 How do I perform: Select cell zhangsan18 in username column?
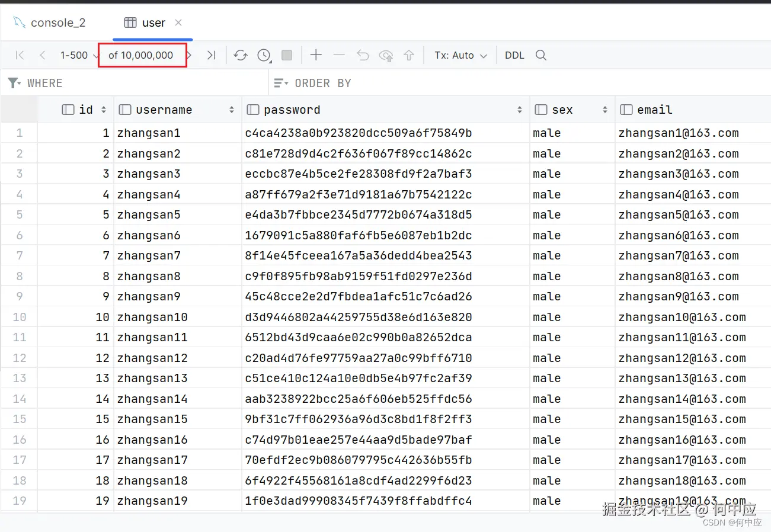click(x=178, y=480)
